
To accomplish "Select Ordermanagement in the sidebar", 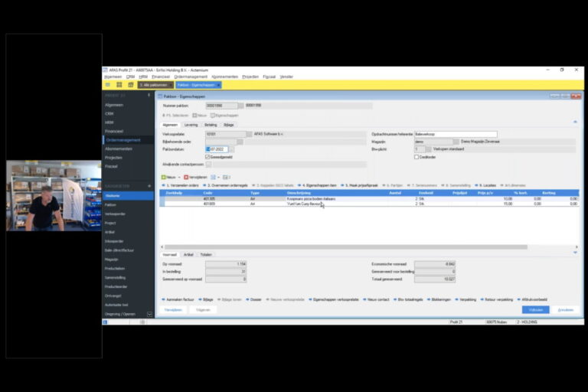I will pyautogui.click(x=128, y=140).
